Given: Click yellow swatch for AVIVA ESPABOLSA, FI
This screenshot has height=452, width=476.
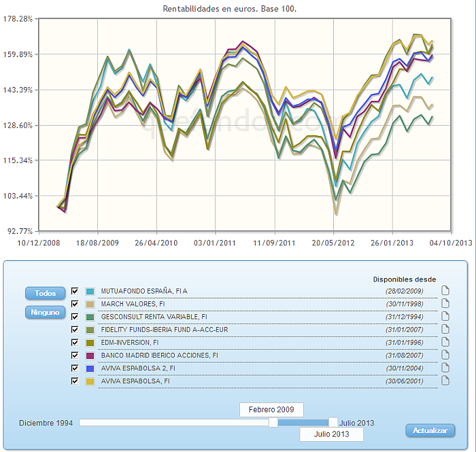Looking at the screenshot, I should click(x=90, y=381).
